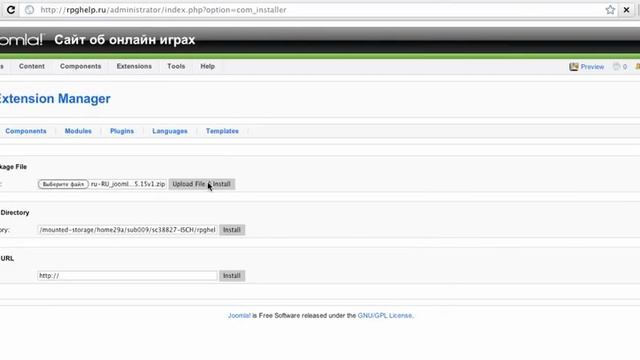Switch to the Templates tab
This screenshot has height=360, width=640.
pos(222,131)
